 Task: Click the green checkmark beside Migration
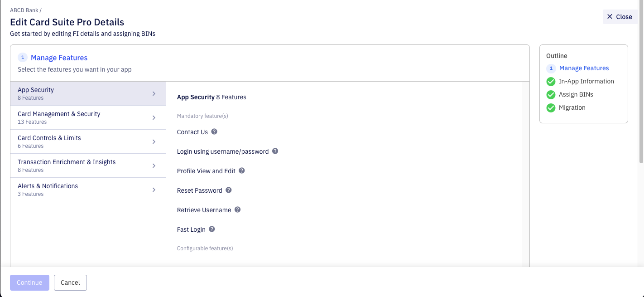(551, 107)
